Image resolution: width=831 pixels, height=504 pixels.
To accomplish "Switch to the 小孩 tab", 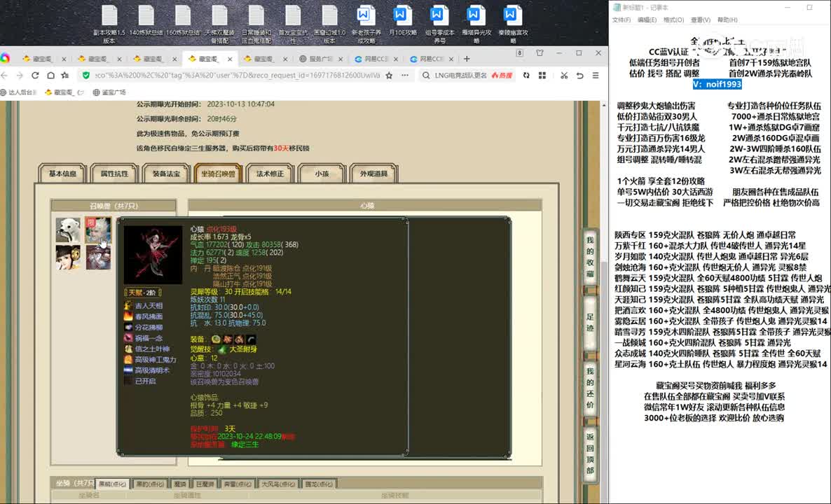I will coord(322,174).
